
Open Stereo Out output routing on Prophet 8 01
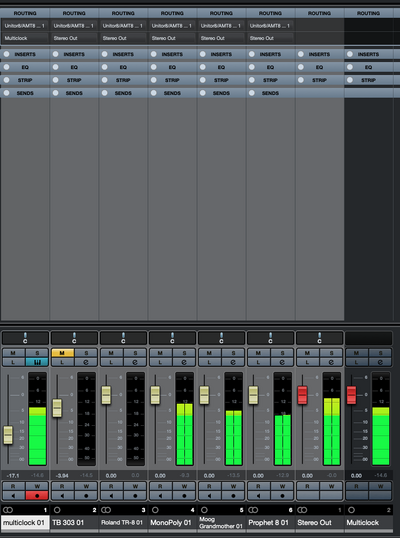point(270,38)
